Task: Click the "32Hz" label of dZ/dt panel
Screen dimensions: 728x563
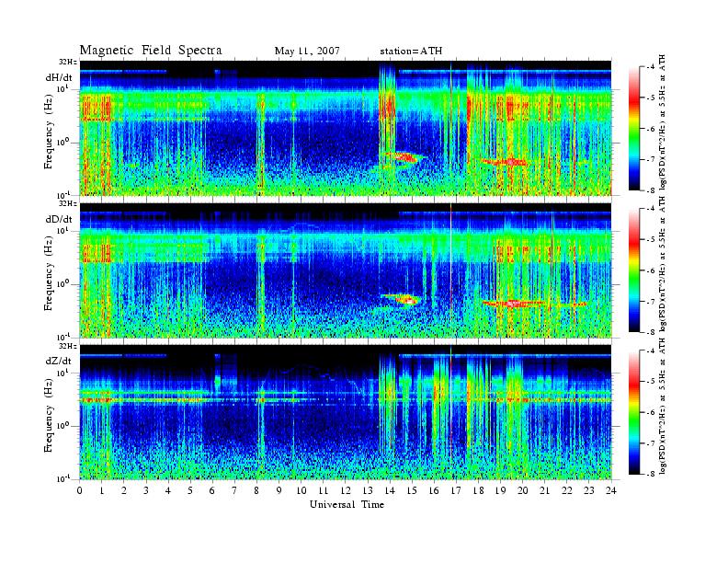Action: (68, 346)
